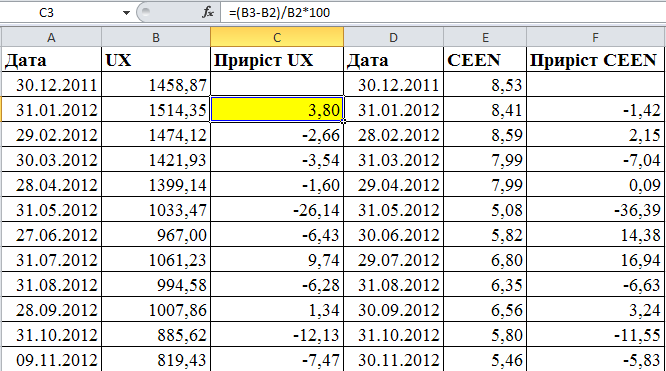Select column F header

pyautogui.click(x=595, y=37)
